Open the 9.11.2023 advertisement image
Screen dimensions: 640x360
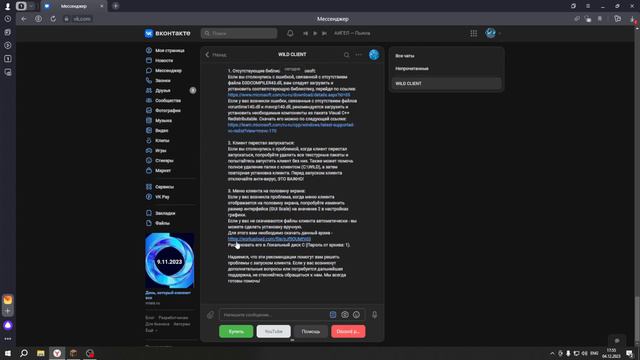click(170, 260)
